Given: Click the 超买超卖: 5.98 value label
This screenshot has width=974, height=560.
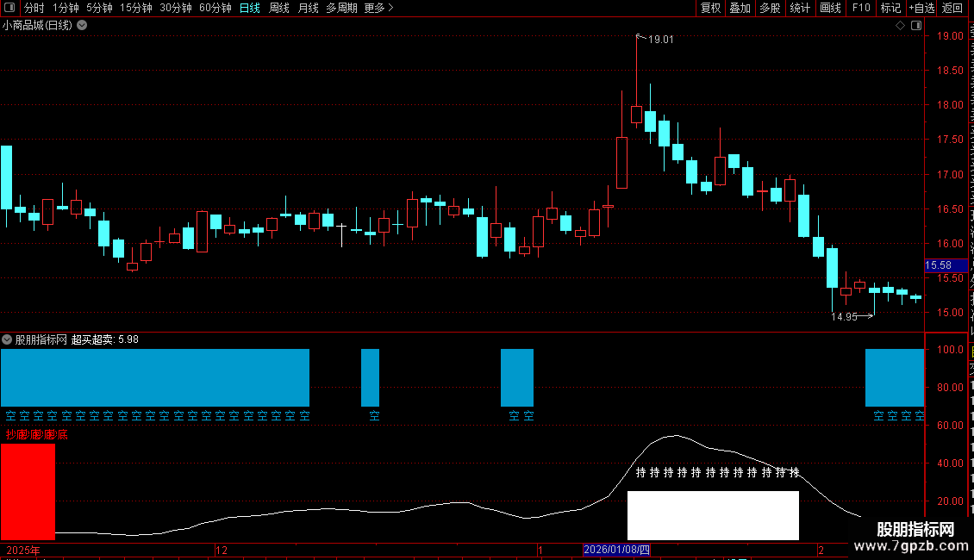Looking at the screenshot, I should tap(105, 339).
